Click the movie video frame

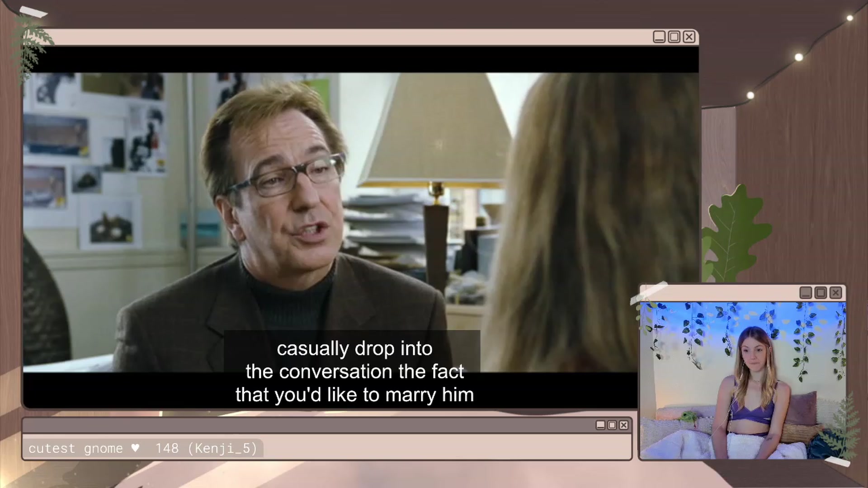(361, 227)
